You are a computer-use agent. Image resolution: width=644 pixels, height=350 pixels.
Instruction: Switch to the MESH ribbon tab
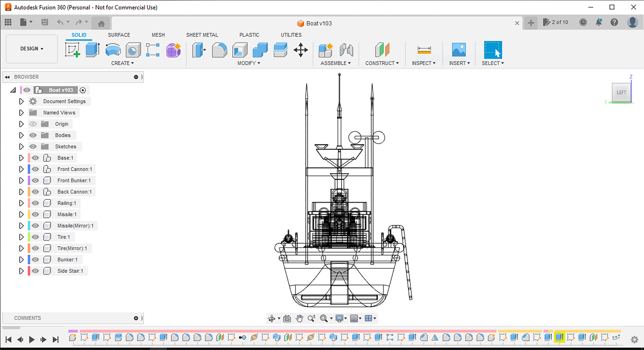tap(157, 35)
